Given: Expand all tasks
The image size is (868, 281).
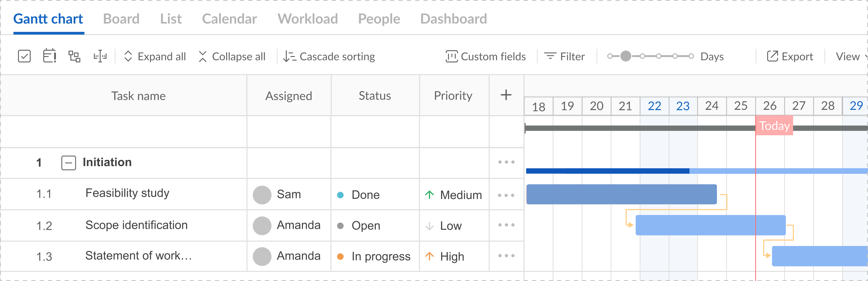Looking at the screenshot, I should tap(155, 56).
